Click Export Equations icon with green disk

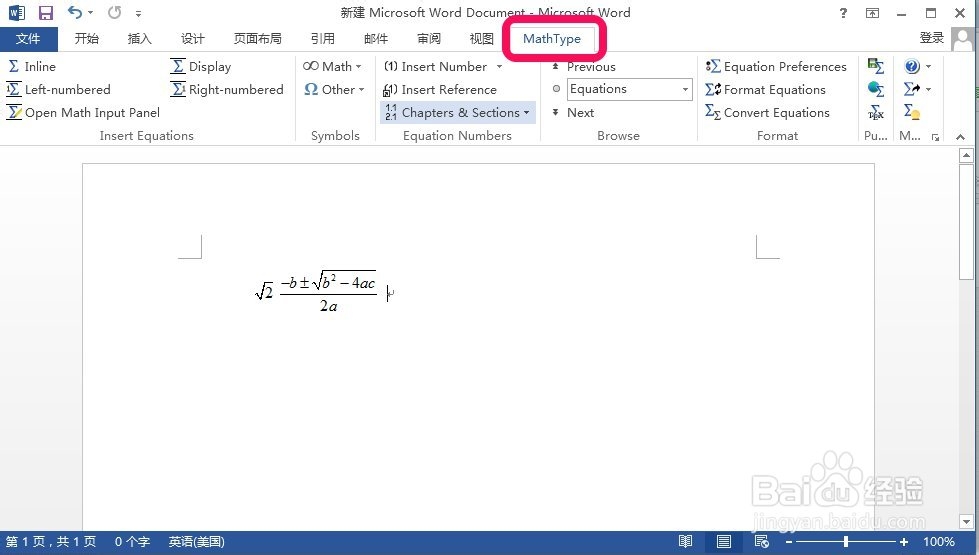(x=876, y=66)
